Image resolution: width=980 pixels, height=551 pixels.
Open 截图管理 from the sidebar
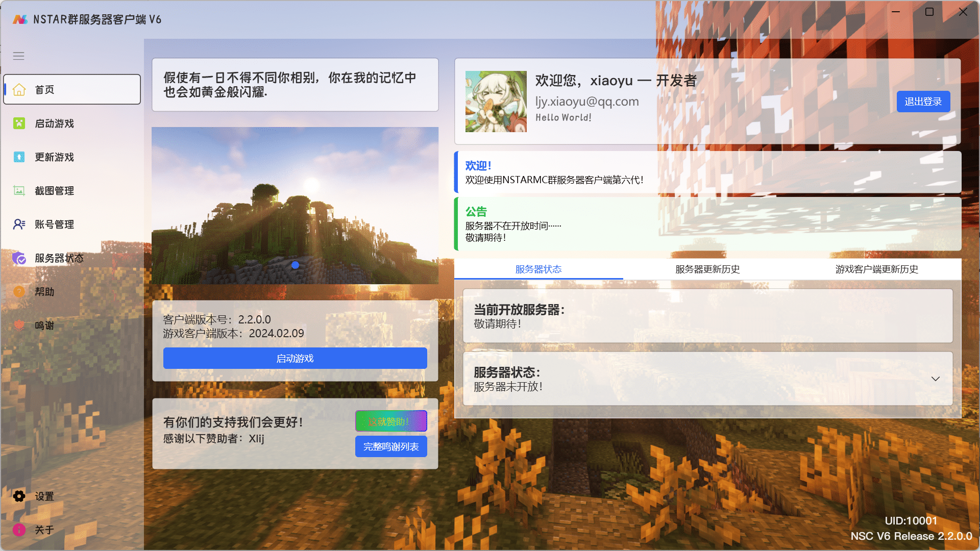[x=72, y=191]
